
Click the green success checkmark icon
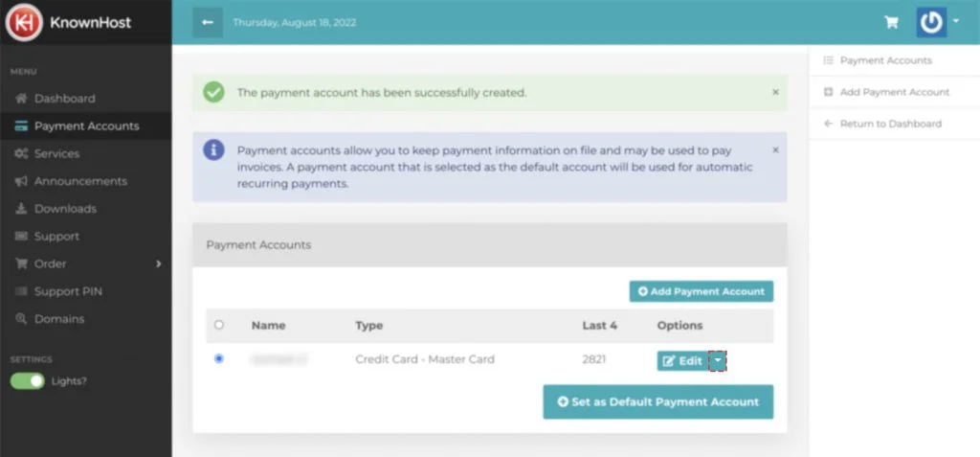[x=213, y=93]
